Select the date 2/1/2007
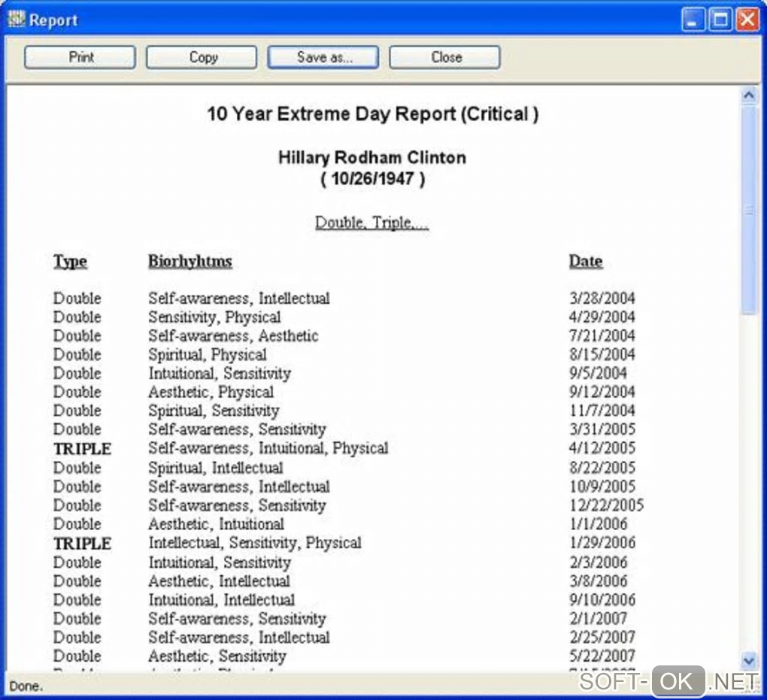 pyautogui.click(x=598, y=618)
